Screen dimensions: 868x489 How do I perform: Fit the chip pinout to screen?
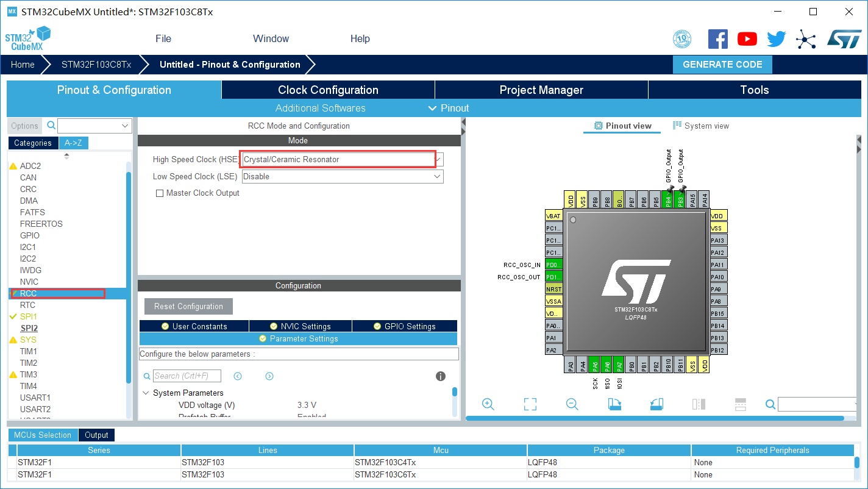[530, 404]
